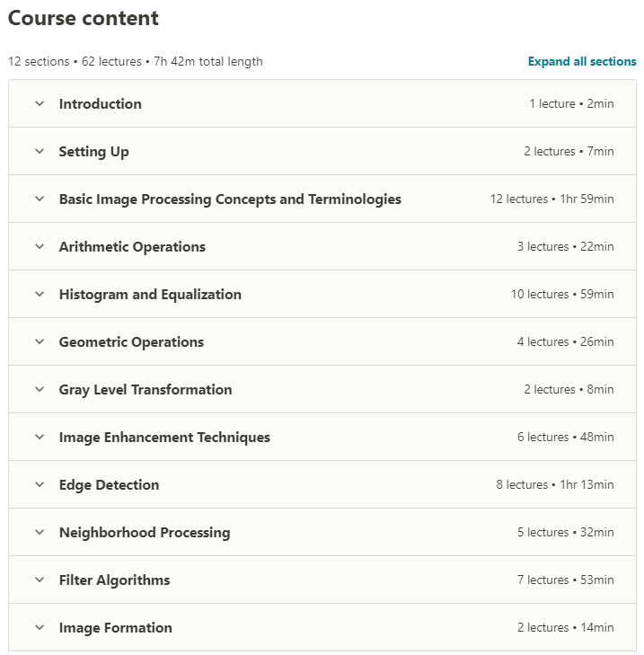Click the Histogram and Equalization title
This screenshot has height=655, width=644.
pos(150,295)
